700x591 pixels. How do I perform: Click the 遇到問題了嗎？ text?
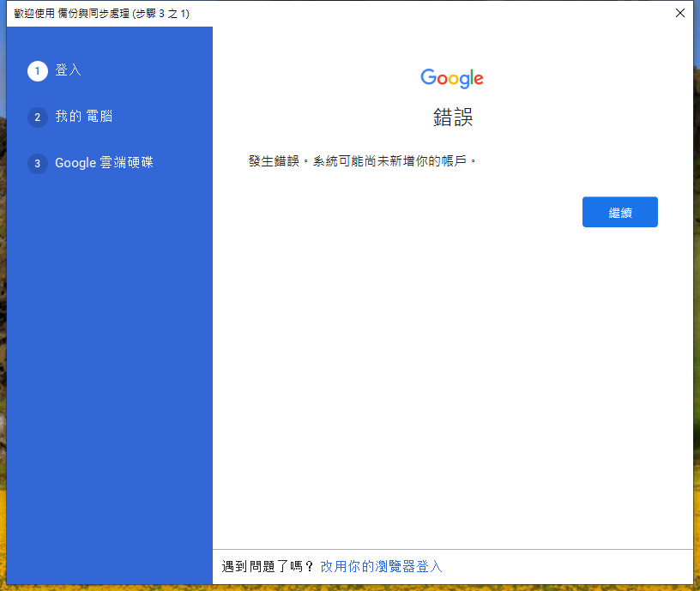[269, 566]
